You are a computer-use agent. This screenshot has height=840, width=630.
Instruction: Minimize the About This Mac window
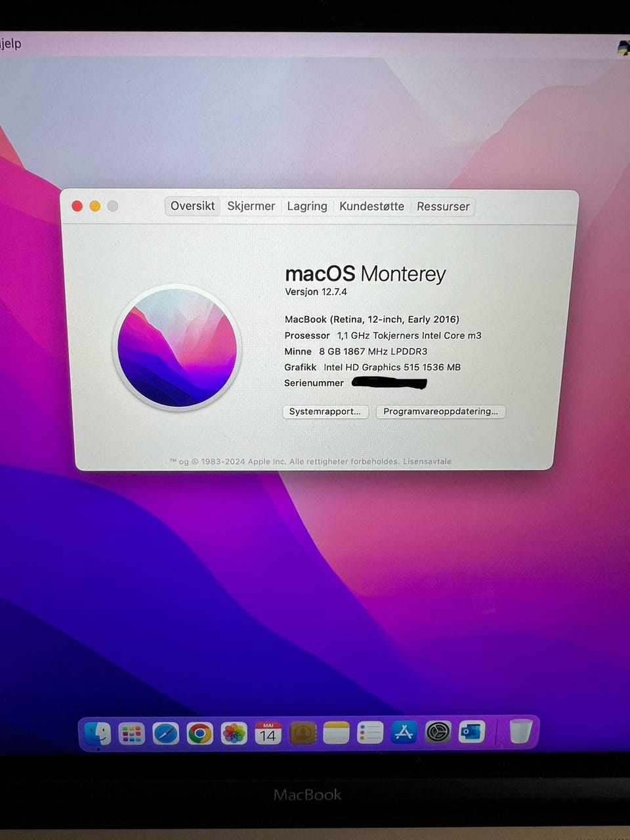click(94, 206)
